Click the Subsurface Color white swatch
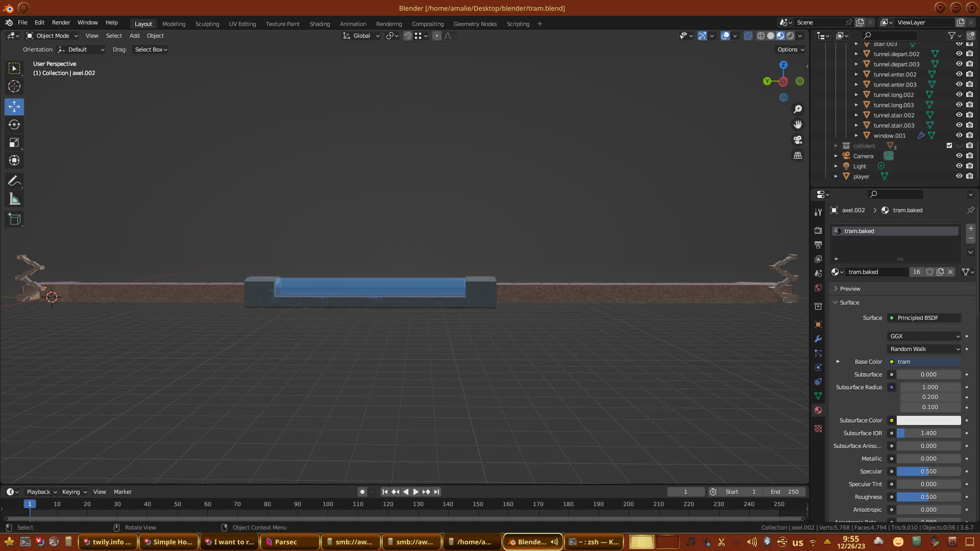 928,420
